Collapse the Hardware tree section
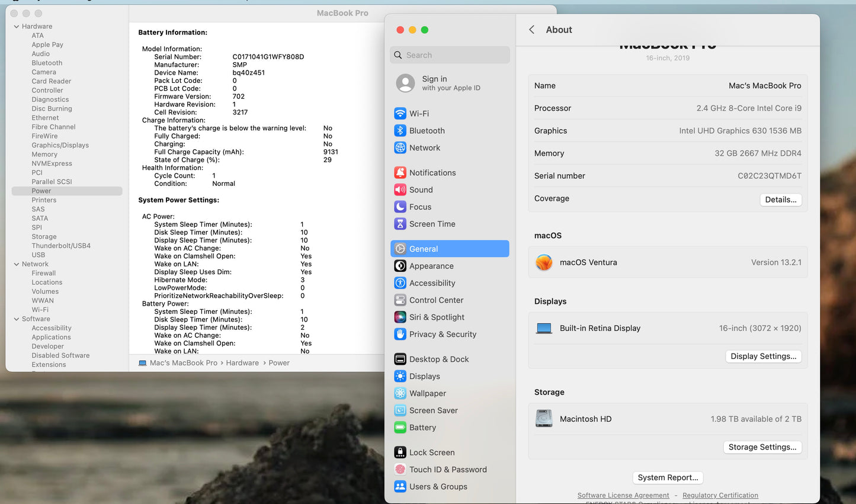The width and height of the screenshot is (856, 504). pos(16,27)
